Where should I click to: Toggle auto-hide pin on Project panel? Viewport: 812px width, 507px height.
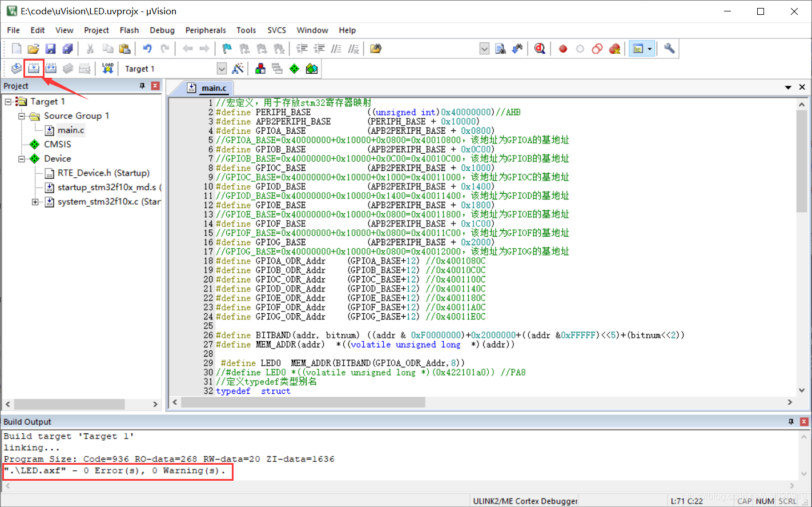142,86
